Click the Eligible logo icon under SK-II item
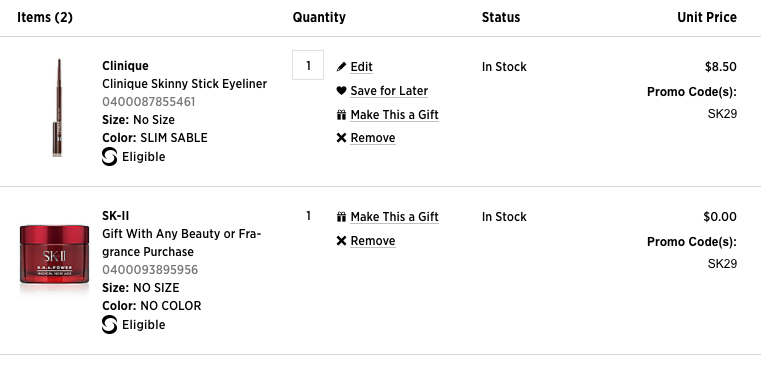 (x=110, y=324)
